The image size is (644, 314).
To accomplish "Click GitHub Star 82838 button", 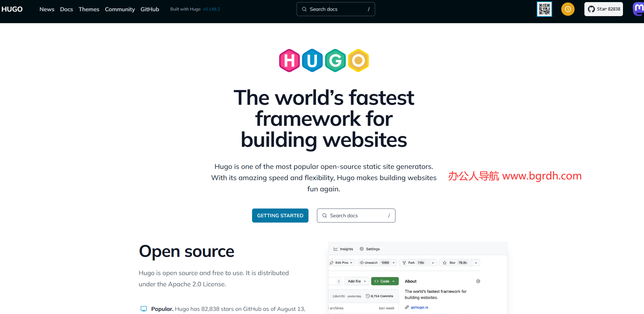I will click(603, 9).
